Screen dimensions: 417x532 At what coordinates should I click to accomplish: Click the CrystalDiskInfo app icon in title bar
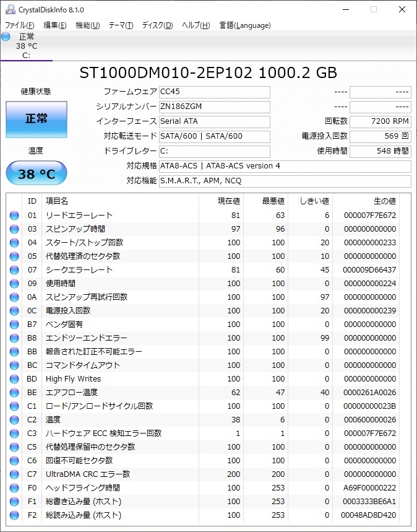point(10,10)
